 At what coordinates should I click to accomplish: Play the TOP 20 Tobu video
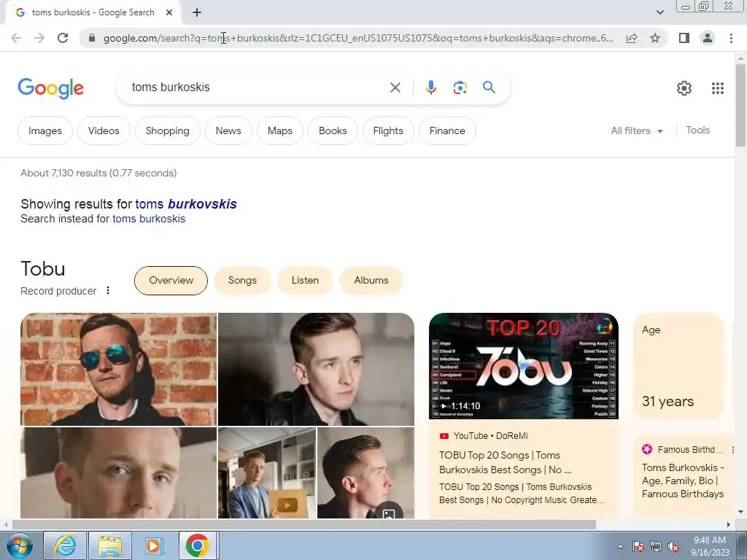click(524, 366)
